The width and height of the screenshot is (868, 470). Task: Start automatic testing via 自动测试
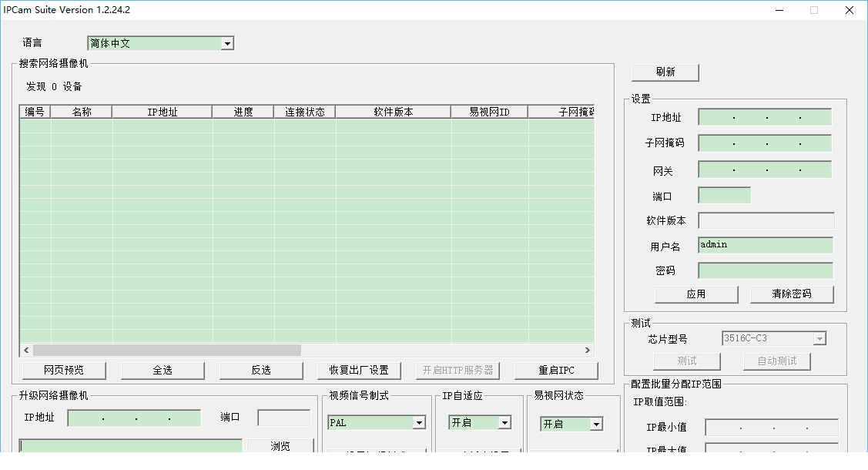point(776,361)
